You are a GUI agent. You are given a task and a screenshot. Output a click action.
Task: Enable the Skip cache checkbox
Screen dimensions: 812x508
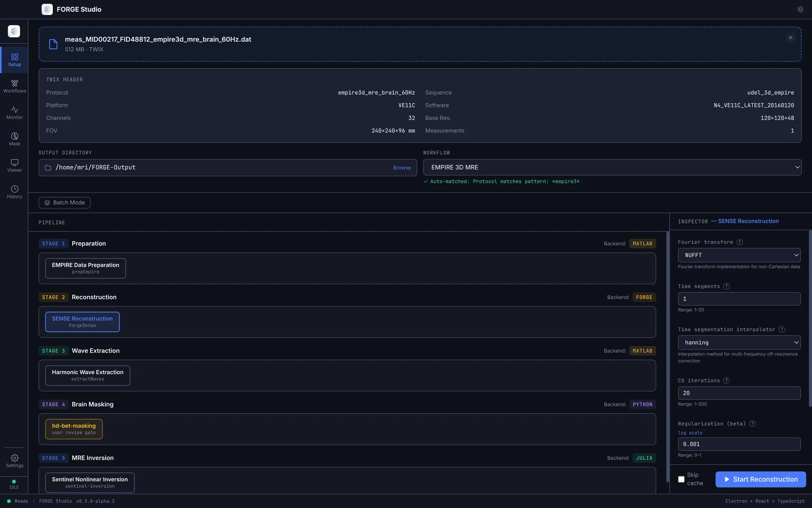[x=681, y=480]
